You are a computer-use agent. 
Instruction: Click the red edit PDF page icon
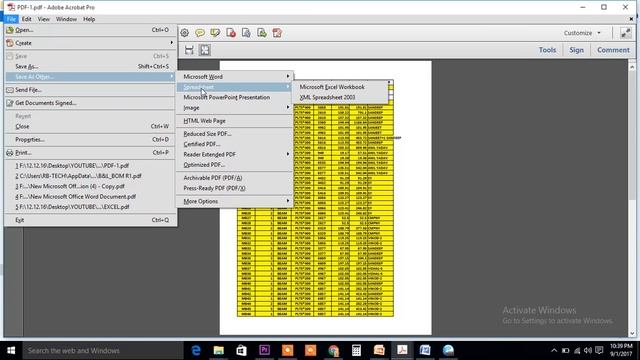[277, 33]
